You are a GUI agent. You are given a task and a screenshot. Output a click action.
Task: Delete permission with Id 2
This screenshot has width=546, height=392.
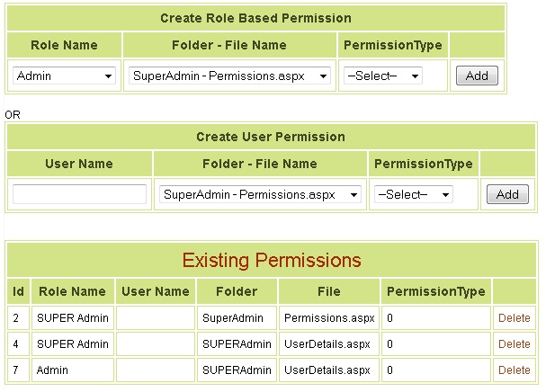pyautogui.click(x=515, y=318)
